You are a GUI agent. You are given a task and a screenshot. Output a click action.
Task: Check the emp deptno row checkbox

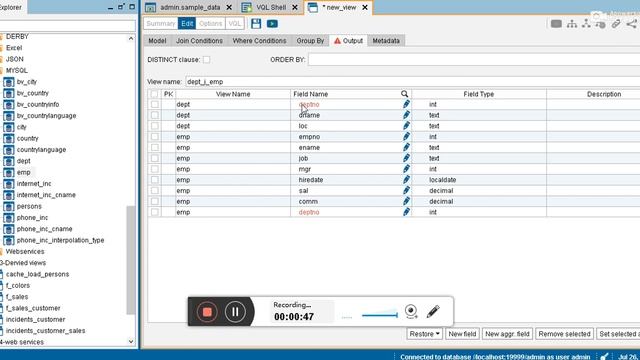155,212
